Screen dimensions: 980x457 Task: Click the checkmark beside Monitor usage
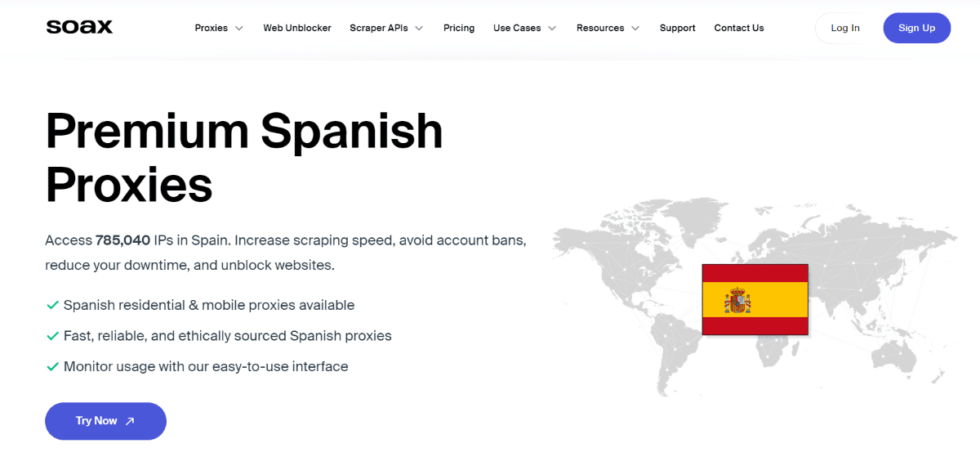tap(52, 367)
